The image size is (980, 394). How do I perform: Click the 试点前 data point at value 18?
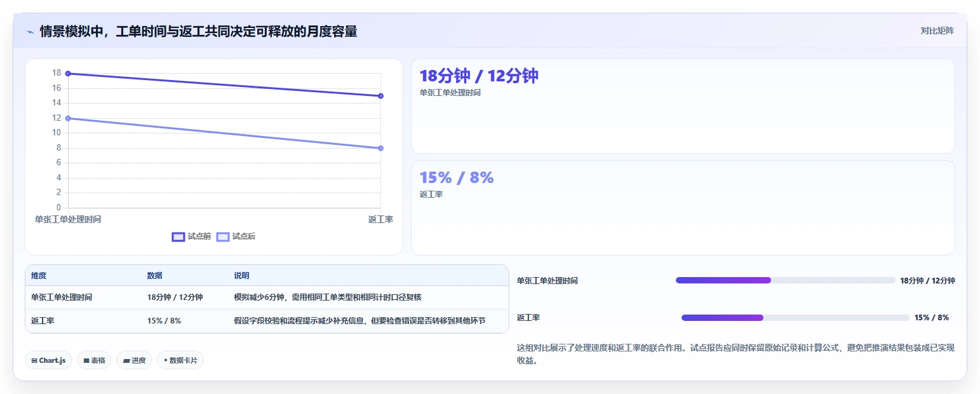(x=68, y=74)
